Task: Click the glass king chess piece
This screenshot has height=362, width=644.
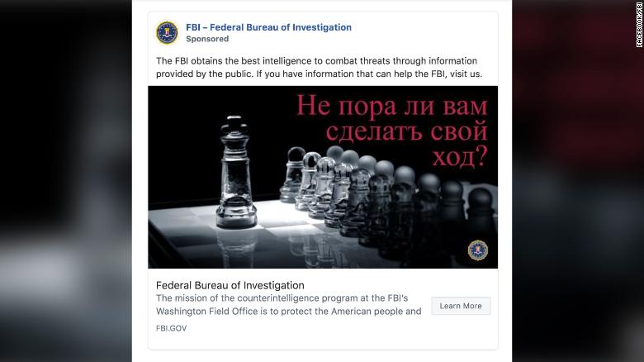Action: (x=235, y=174)
